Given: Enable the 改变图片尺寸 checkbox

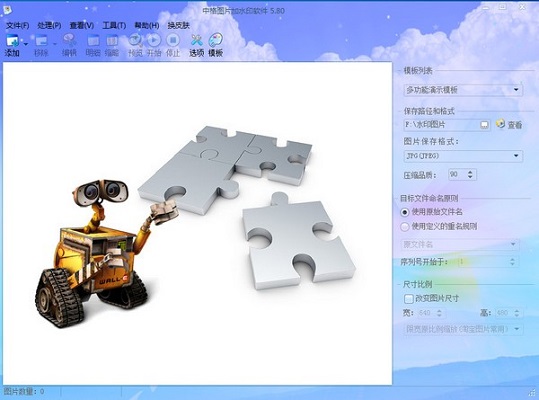Looking at the screenshot, I should pos(408,299).
